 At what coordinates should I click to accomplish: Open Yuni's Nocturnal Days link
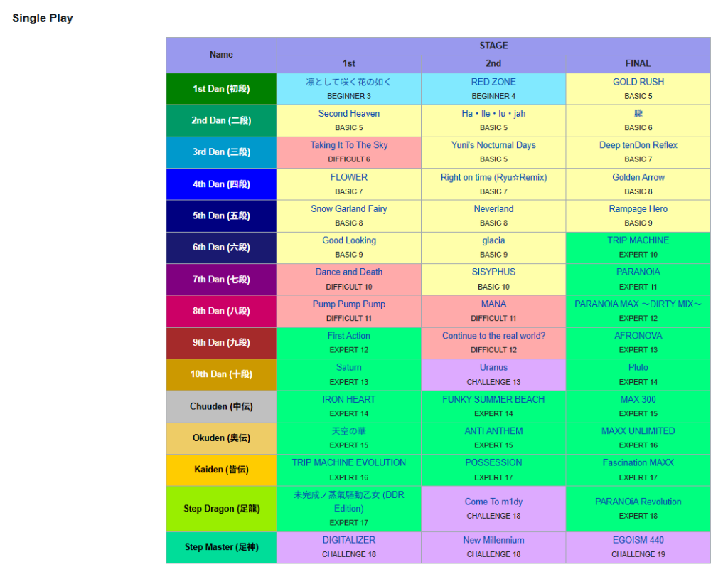pos(493,145)
